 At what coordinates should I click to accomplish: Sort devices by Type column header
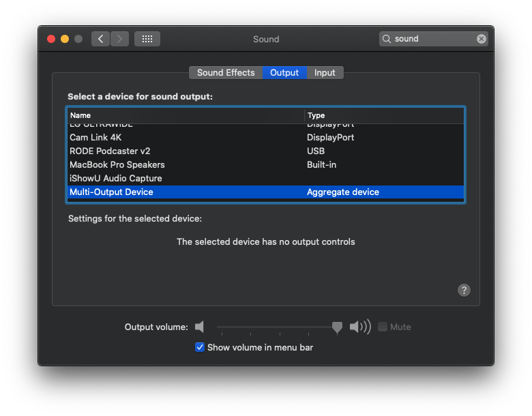pyautogui.click(x=384, y=115)
